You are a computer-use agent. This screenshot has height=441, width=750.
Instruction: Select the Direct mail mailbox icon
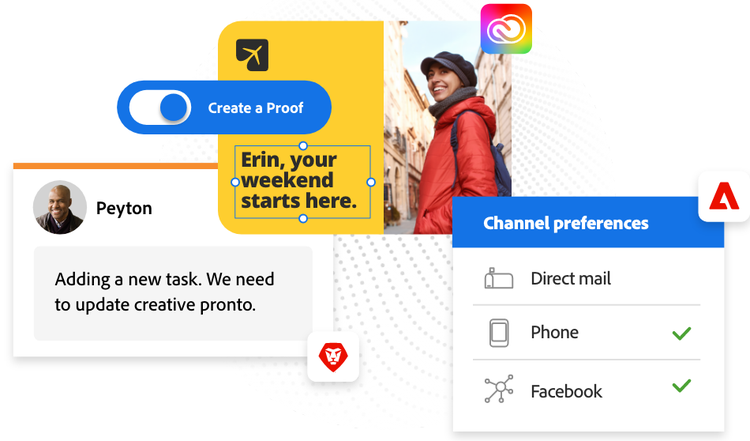tap(498, 279)
